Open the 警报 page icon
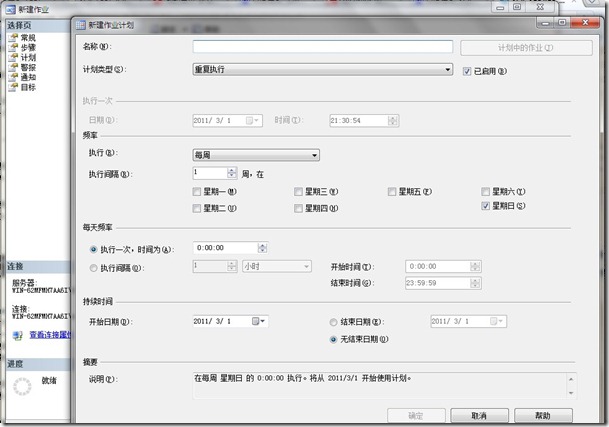 (x=12, y=67)
